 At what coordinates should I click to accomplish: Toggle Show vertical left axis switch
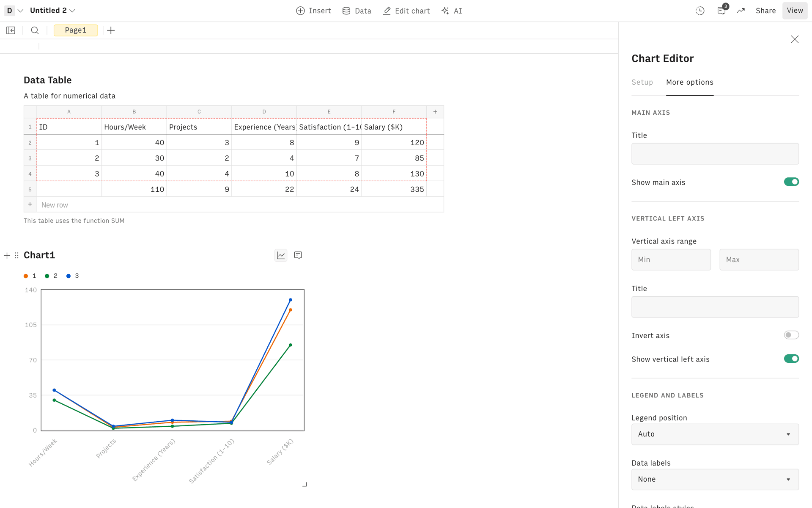click(x=791, y=359)
